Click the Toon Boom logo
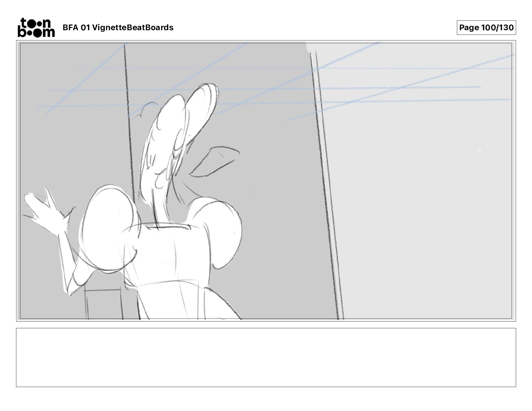 pyautogui.click(x=36, y=28)
